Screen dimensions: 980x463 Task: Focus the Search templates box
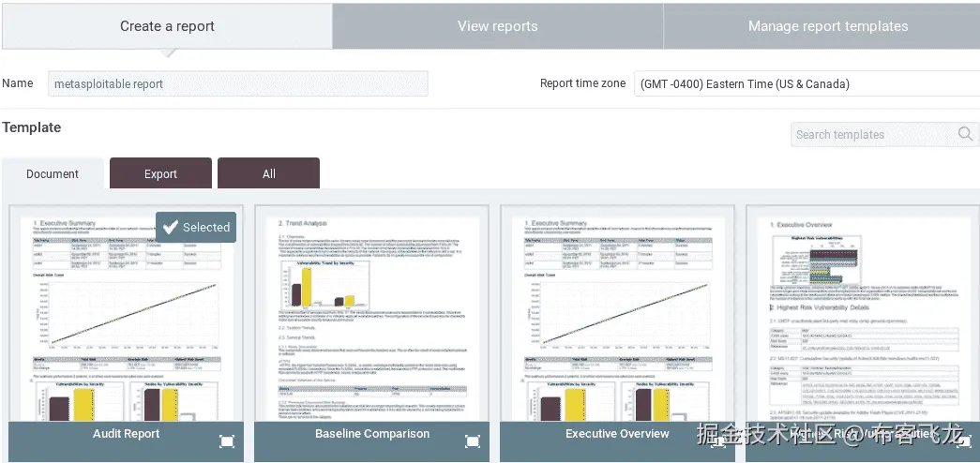pos(884,134)
